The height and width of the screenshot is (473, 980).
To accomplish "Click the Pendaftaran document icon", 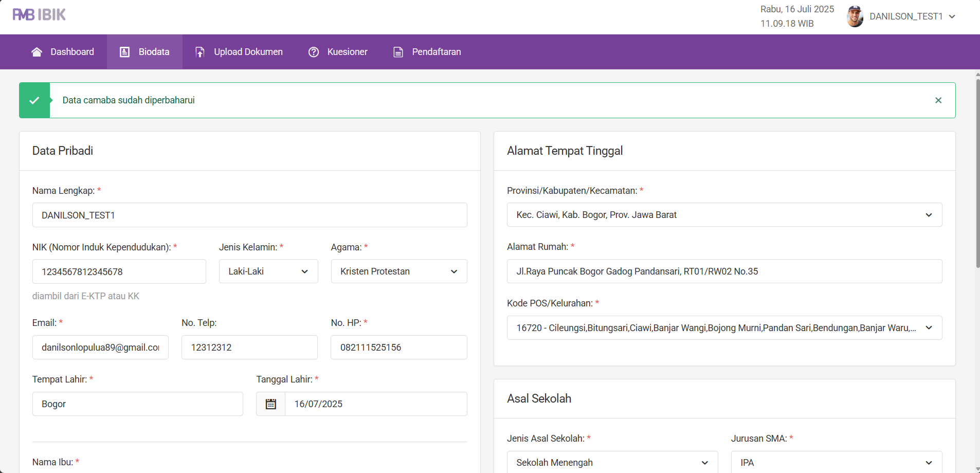I will point(398,52).
